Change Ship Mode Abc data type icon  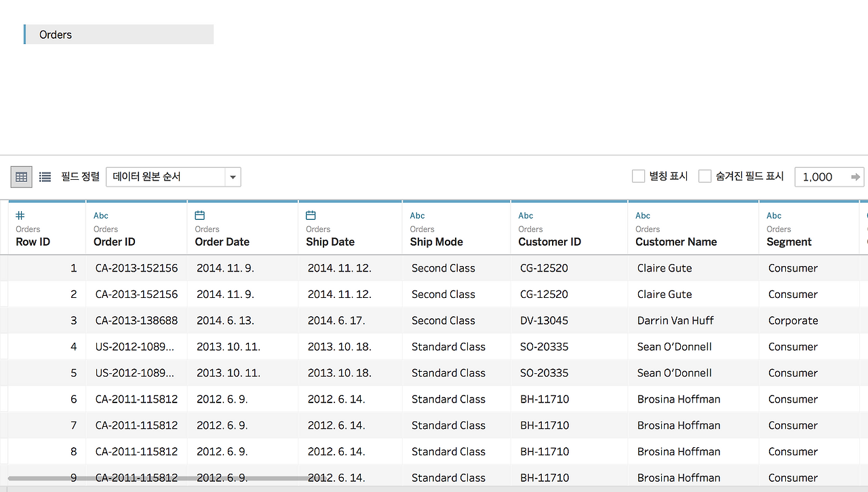coord(418,216)
